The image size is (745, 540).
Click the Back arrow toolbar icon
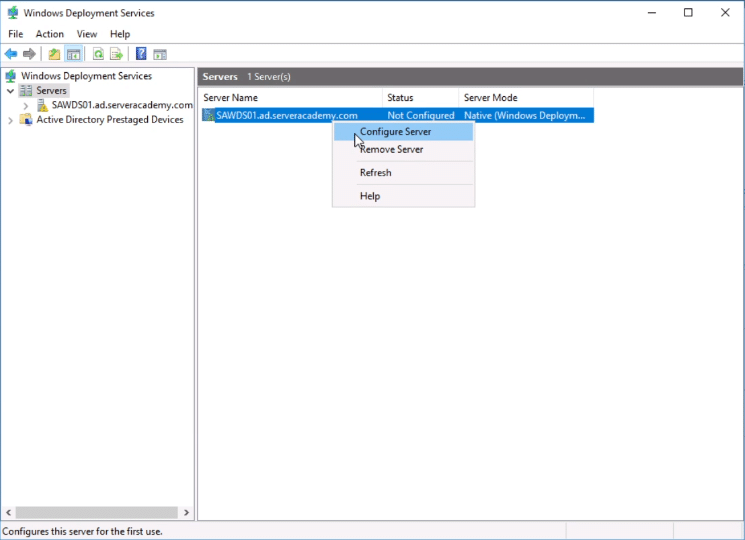[x=11, y=54]
